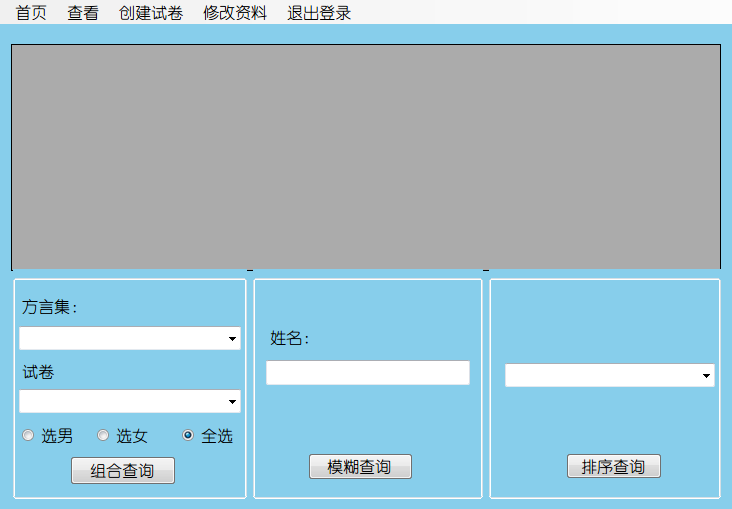
Task: Start the 模糊查询 fuzzy search
Action: pos(360,467)
